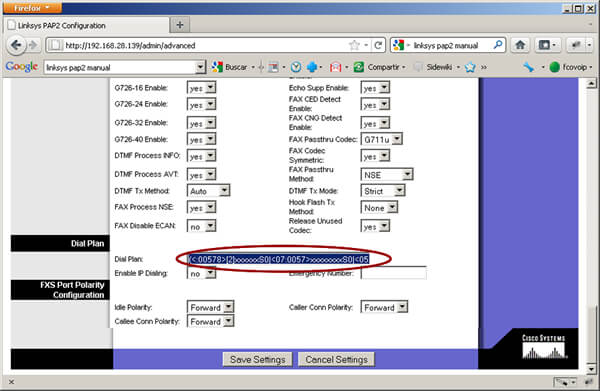The image size is (600, 391).
Task: Show more Google toolbar buttons chevron
Action: 484,67
